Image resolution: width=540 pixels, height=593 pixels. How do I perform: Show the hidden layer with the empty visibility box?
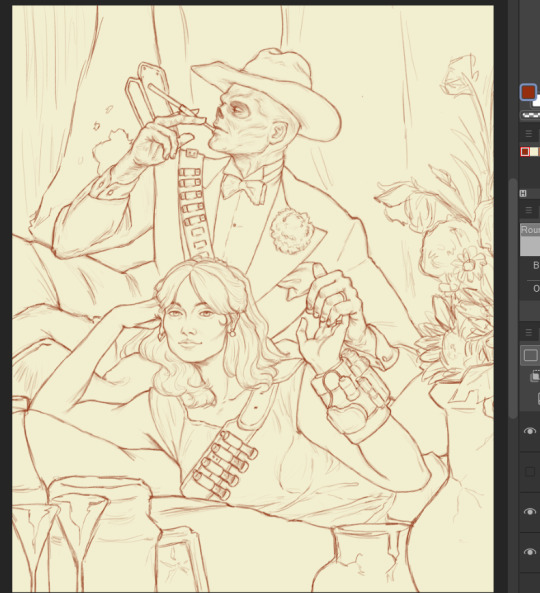click(x=530, y=472)
